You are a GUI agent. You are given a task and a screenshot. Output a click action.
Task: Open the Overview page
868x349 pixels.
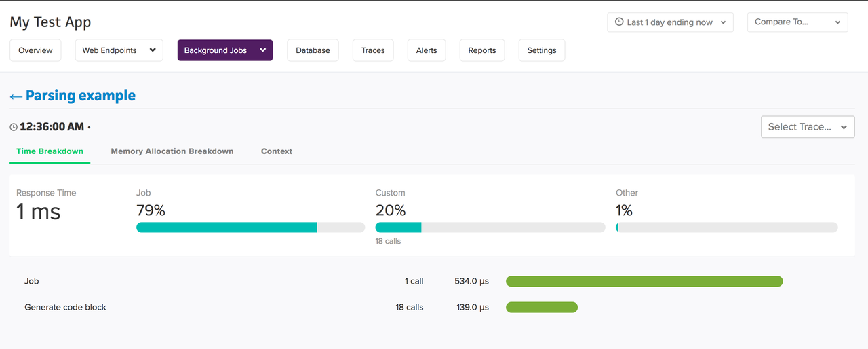click(x=35, y=50)
